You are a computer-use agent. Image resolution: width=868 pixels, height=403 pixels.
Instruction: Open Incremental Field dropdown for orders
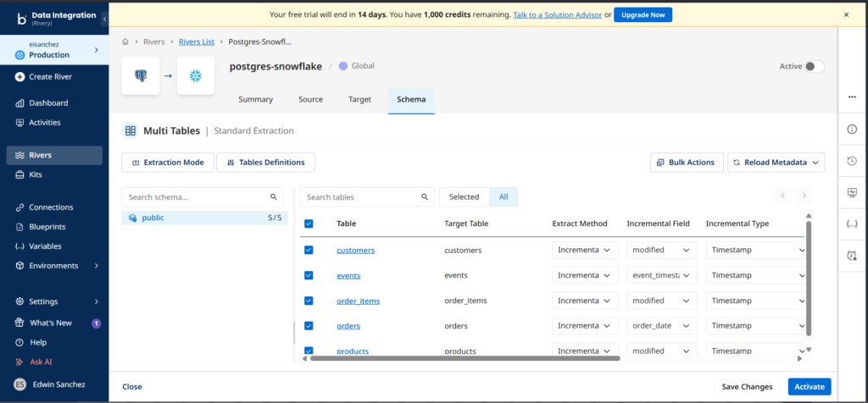661,326
